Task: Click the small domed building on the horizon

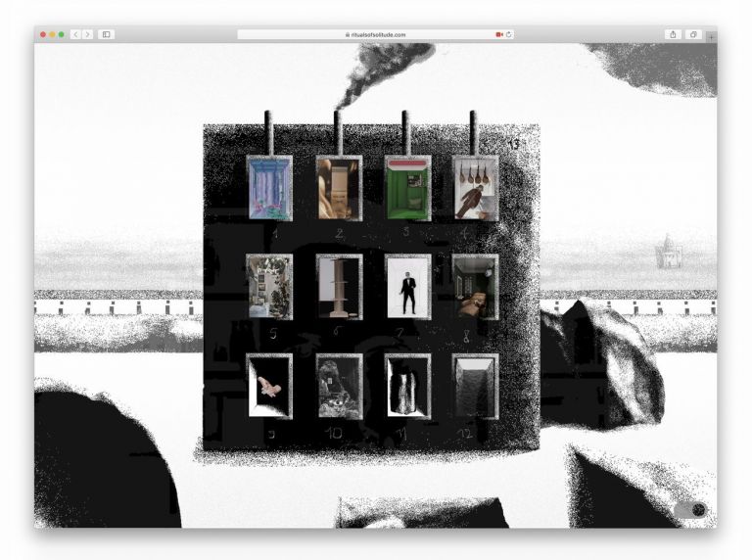Action: tap(668, 252)
